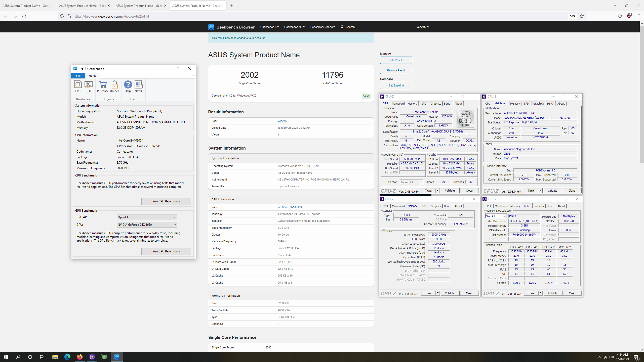The width and height of the screenshot is (644, 362).
Task: Click the Run GPU Benchmark button
Action: (x=166, y=251)
